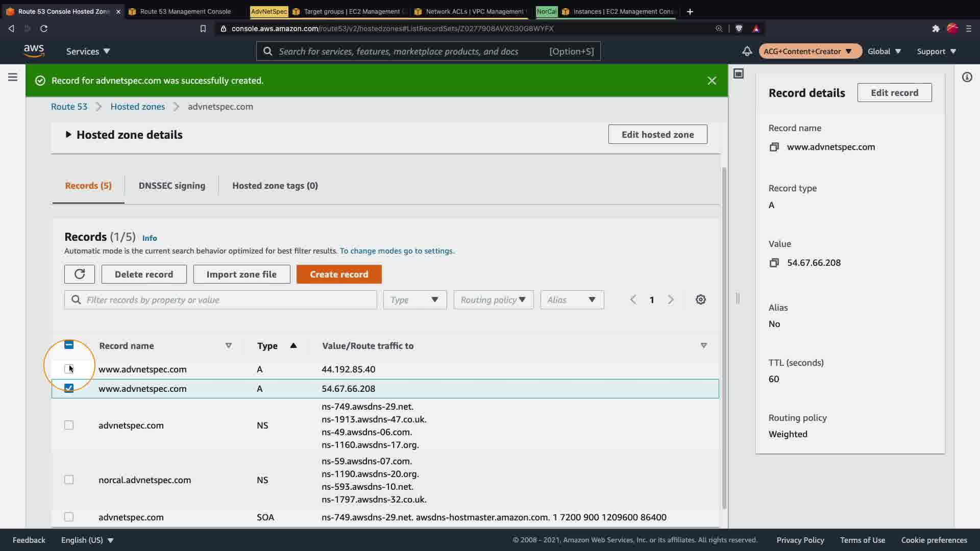Expand Hosted zone details section
Screen dimensions: 980x551
click(68, 135)
